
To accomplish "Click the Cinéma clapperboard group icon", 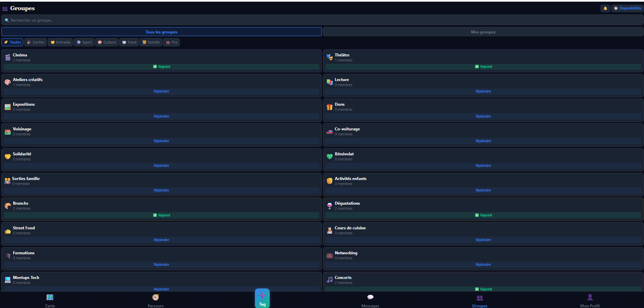I will (x=8, y=58).
